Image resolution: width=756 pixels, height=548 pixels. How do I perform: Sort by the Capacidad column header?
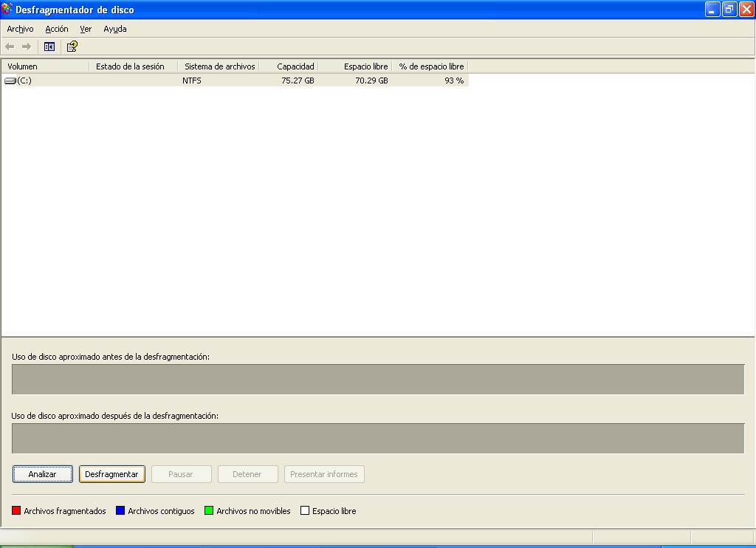pyautogui.click(x=289, y=66)
